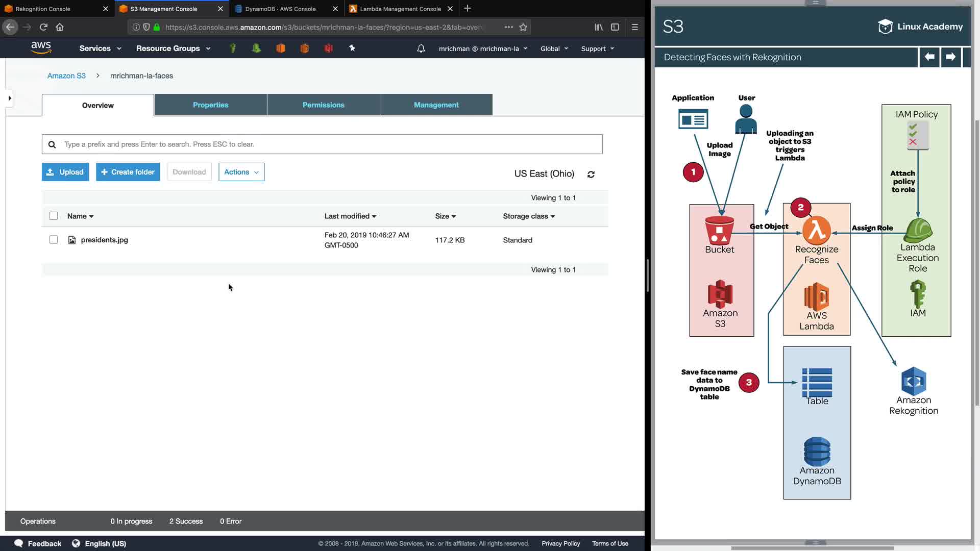Screen dimensions: 980x551
Task: Click the pin shortcut icon in AWS navbar
Action: (352, 48)
